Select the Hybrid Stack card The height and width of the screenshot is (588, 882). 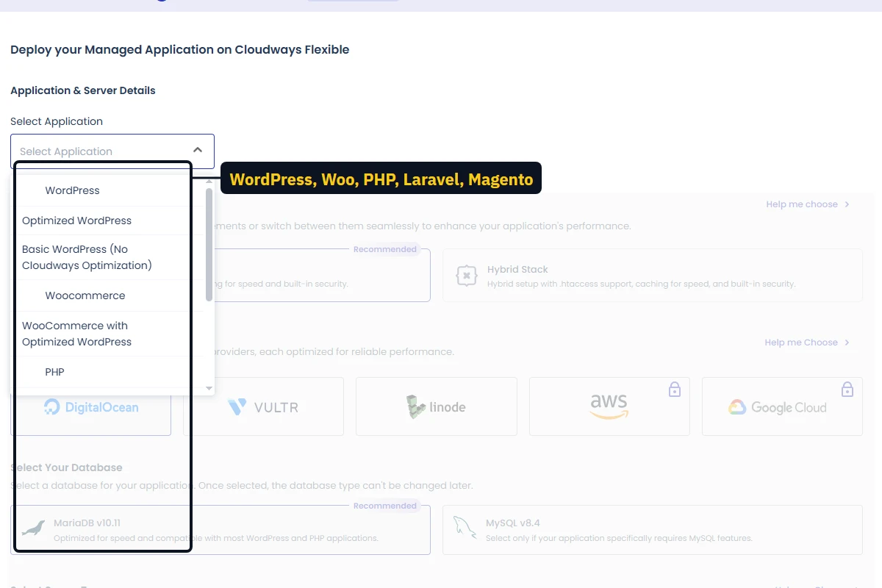[x=652, y=275]
